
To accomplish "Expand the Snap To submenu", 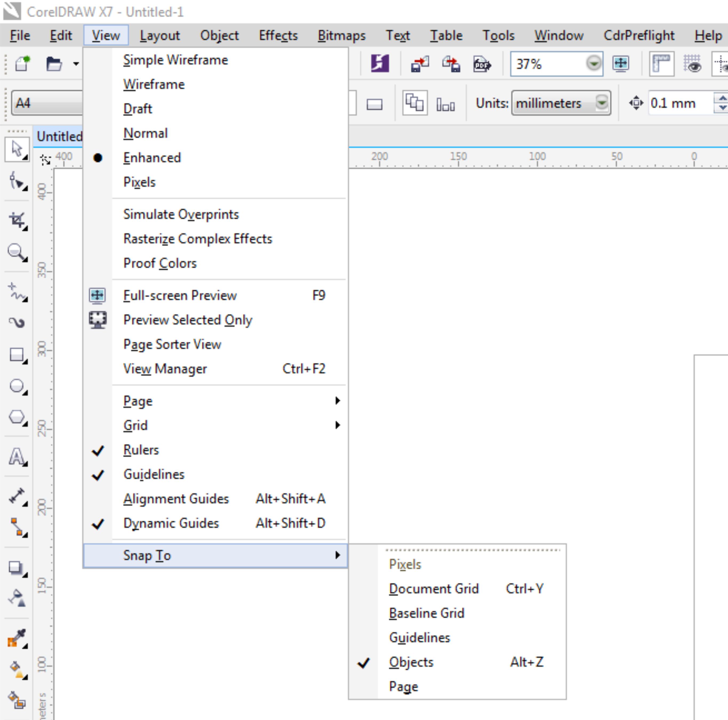I will tap(215, 555).
